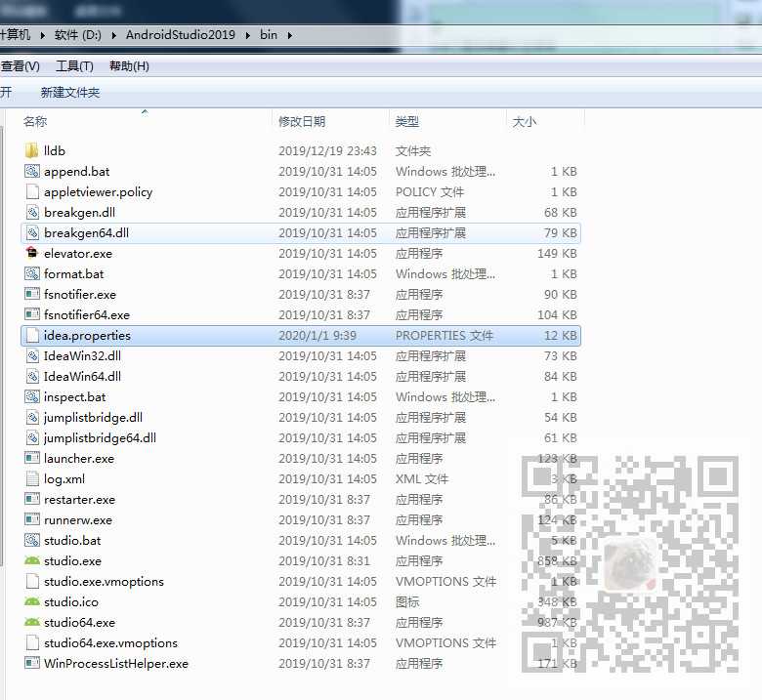This screenshot has height=700, width=762.
Task: Click the launcher.exe icon
Action: 32,458
